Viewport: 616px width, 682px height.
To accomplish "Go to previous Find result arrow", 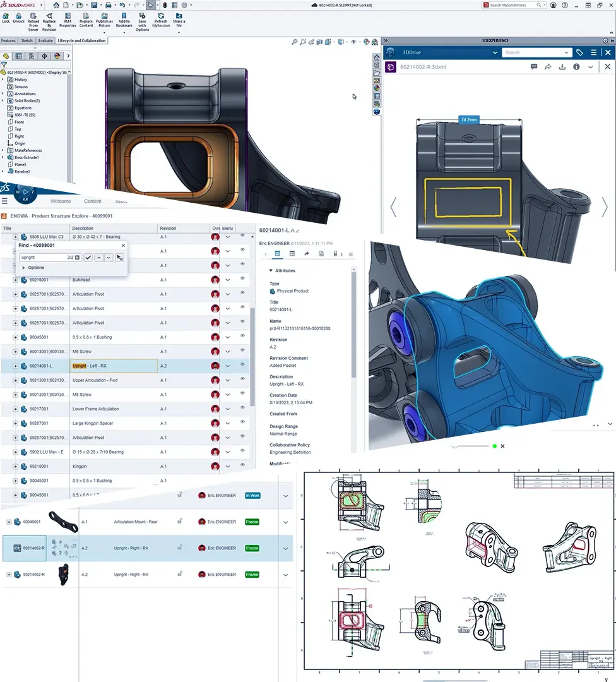I will pyautogui.click(x=99, y=258).
